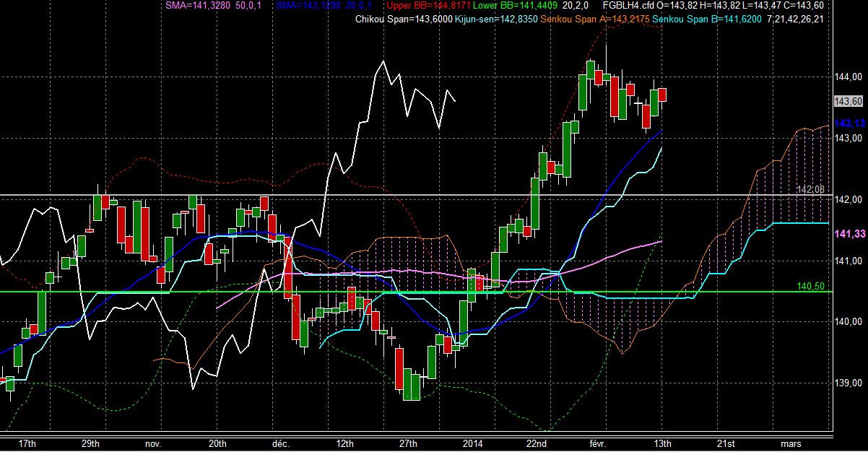Click the 27th date axis label
Viewport: 868px width, 452px height.
click(409, 443)
